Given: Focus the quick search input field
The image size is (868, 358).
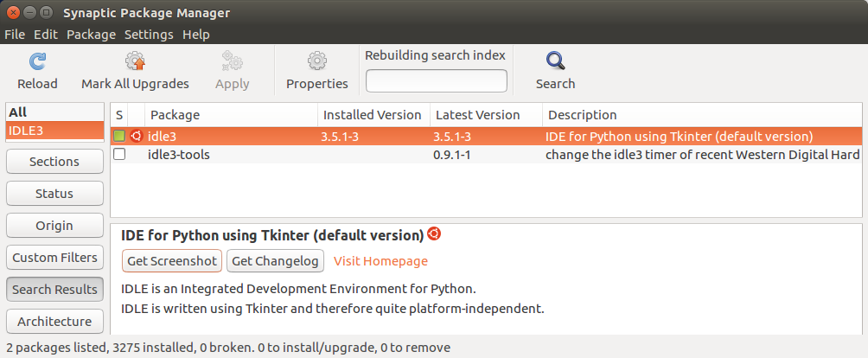Looking at the screenshot, I should [x=437, y=80].
